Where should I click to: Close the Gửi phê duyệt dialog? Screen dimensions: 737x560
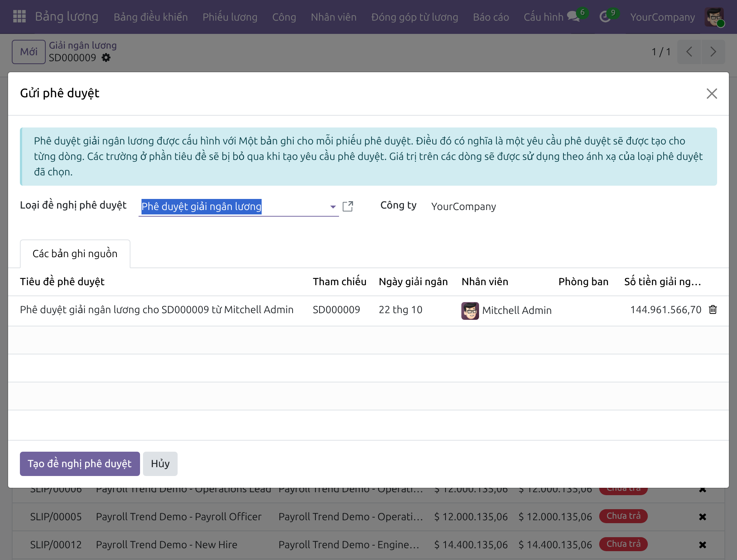712,94
